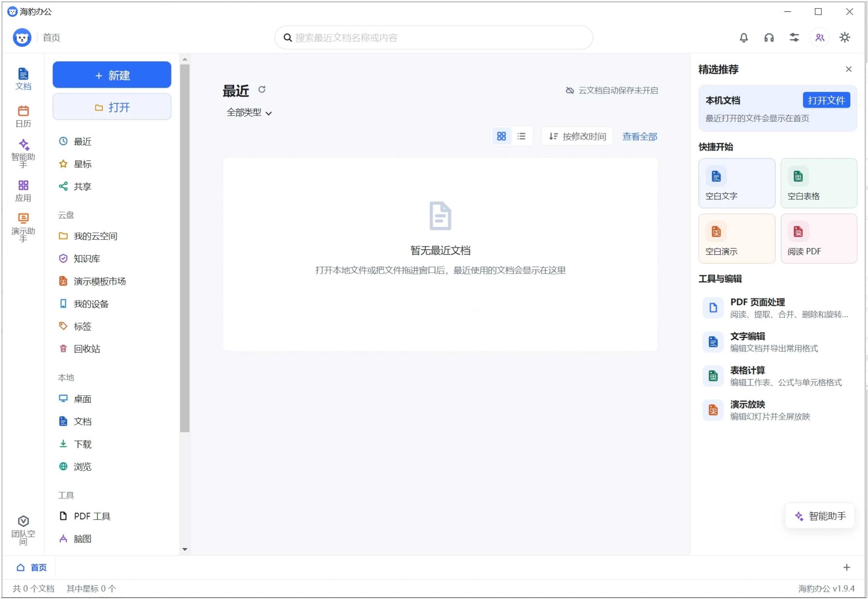
Task: Toggle the sun theme icon
Action: click(845, 37)
